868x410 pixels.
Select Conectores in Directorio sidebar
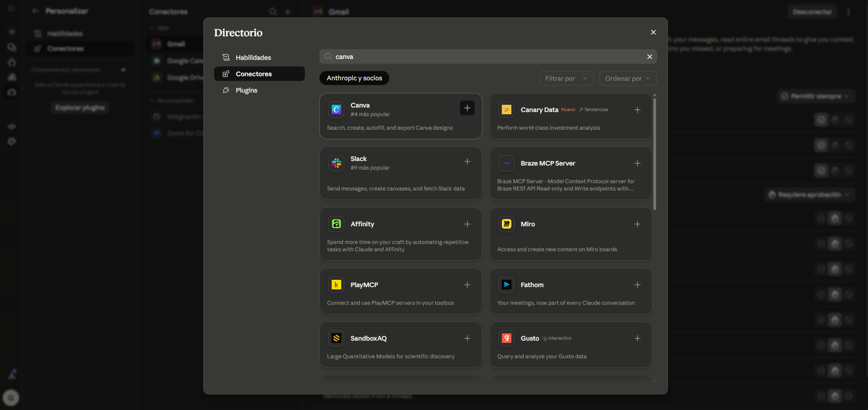260,74
